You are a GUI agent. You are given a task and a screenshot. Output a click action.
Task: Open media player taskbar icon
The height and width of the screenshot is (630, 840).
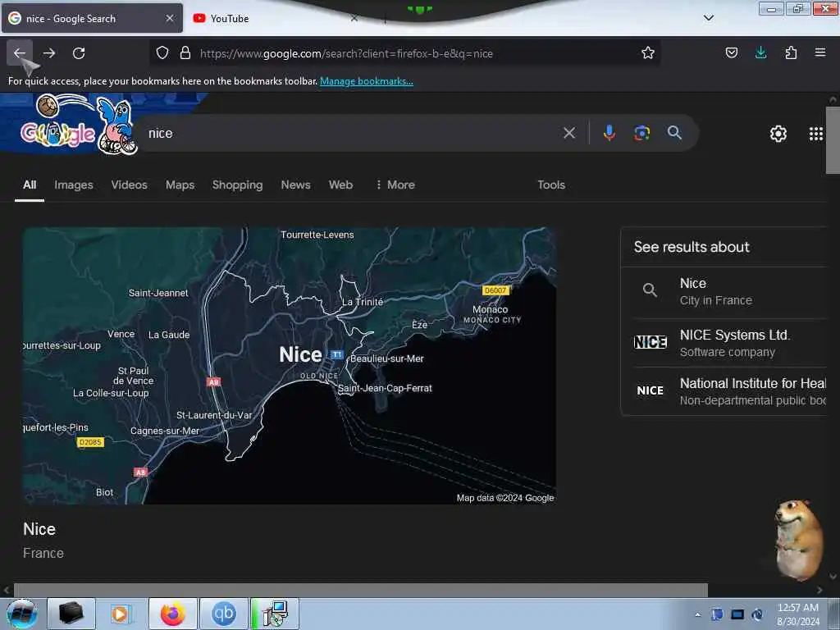pyautogui.click(x=121, y=614)
